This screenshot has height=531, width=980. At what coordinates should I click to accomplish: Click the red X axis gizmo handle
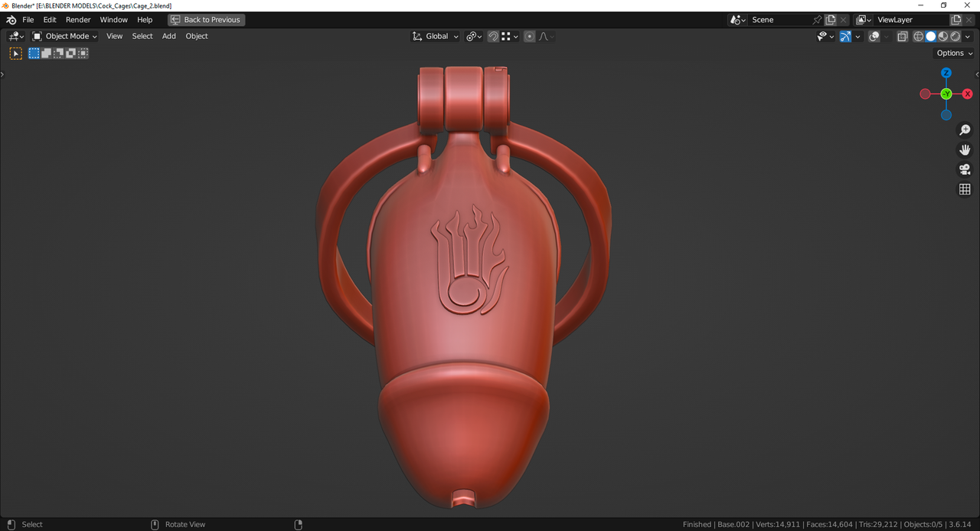pyautogui.click(x=967, y=93)
